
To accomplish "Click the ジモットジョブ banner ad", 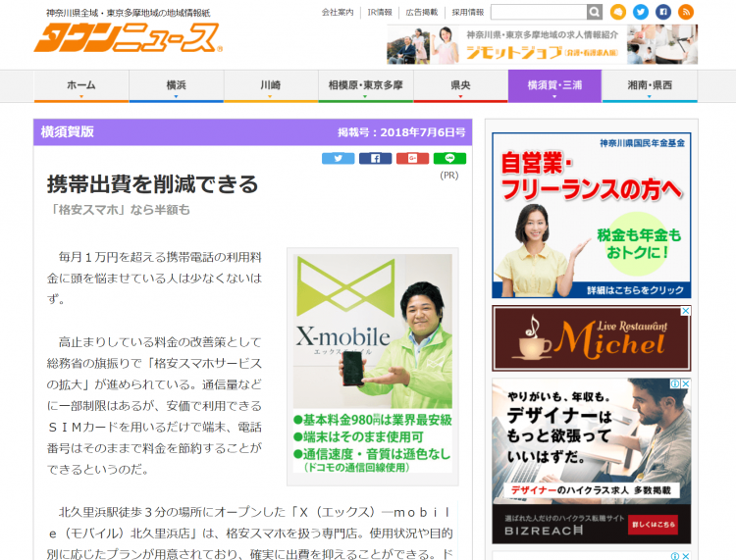I will 542,44.
